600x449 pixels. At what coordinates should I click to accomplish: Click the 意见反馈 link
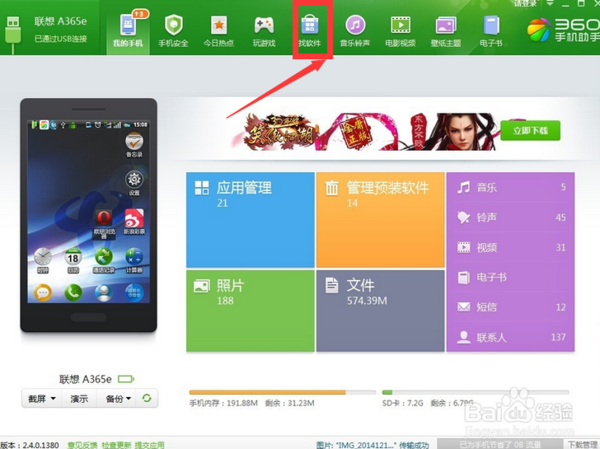[x=82, y=445]
